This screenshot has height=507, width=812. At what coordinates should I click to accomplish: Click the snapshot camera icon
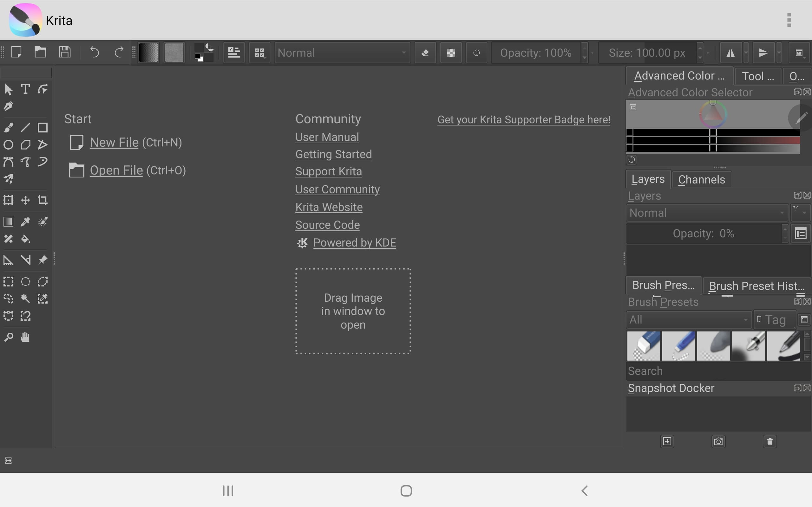[718, 441]
